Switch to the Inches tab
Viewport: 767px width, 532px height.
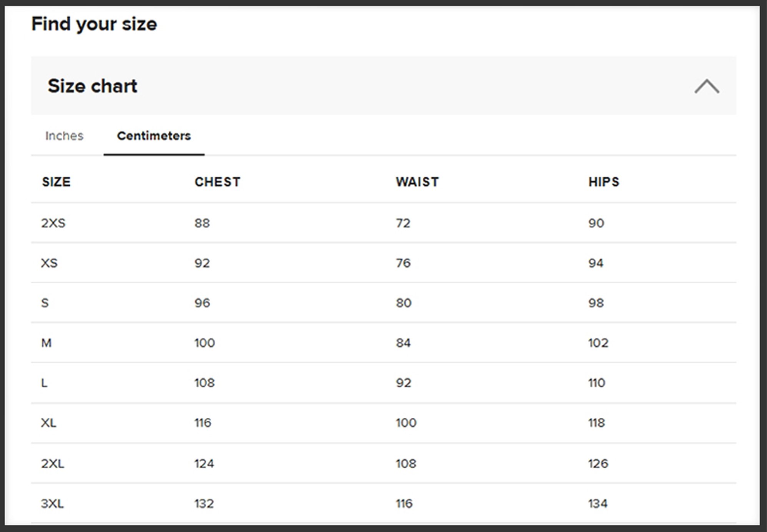64,136
